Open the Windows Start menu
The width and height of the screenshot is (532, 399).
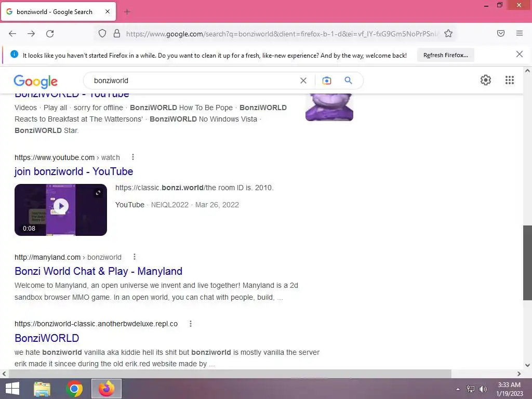(12, 389)
